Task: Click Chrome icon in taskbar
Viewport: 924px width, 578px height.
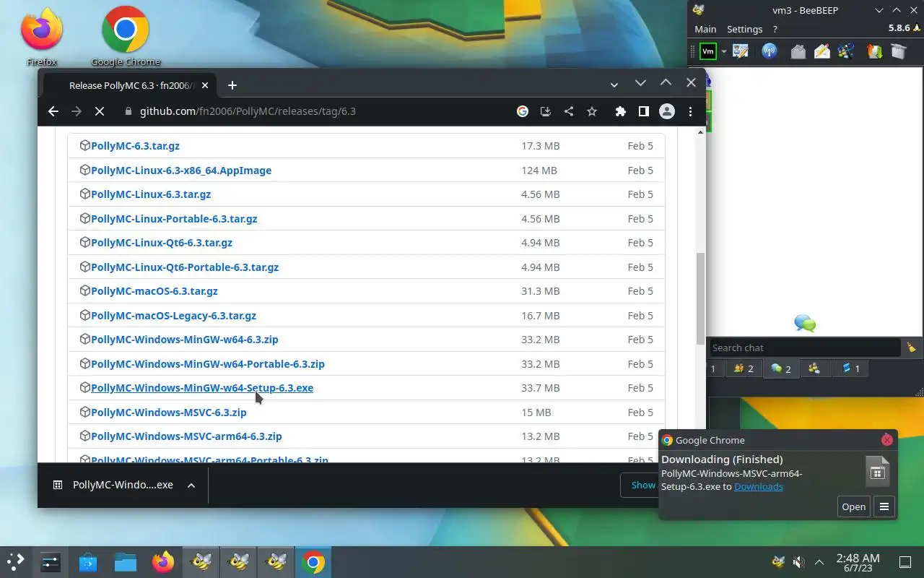Action: tap(313, 562)
